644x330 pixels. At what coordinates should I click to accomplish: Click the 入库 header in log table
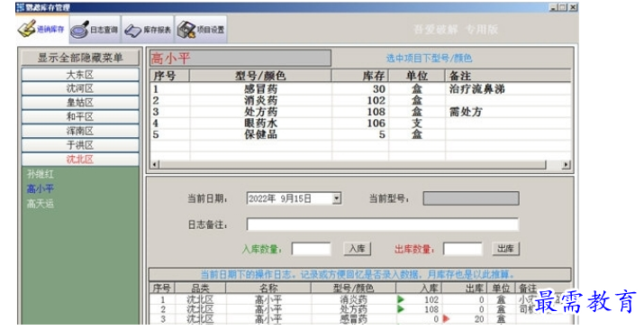419,289
